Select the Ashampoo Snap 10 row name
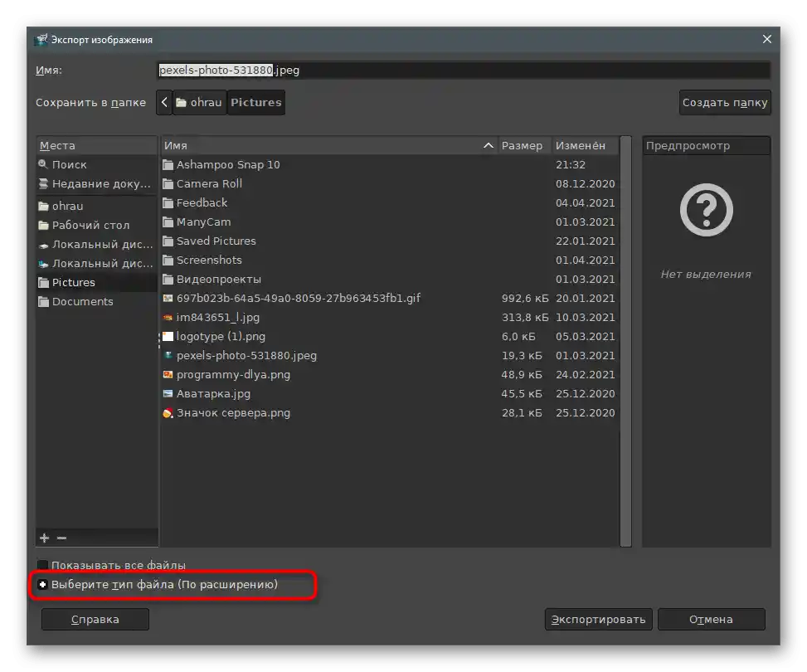 pos(228,165)
